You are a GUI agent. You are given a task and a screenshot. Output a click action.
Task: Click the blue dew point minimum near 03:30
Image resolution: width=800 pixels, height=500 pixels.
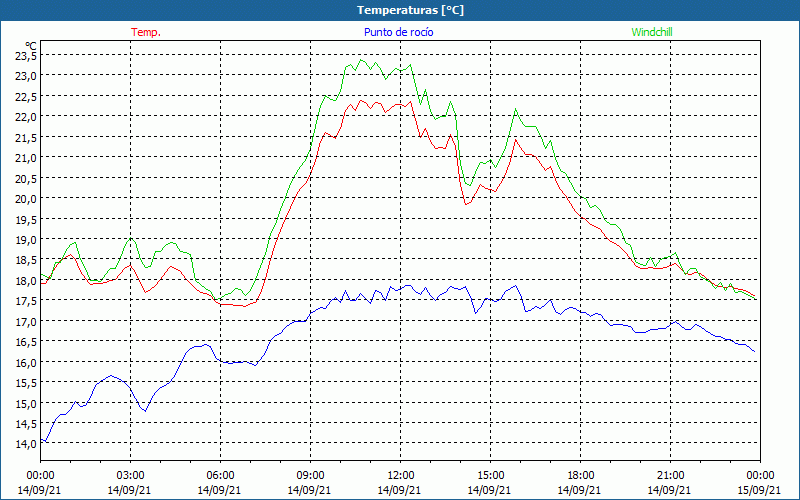(145, 411)
